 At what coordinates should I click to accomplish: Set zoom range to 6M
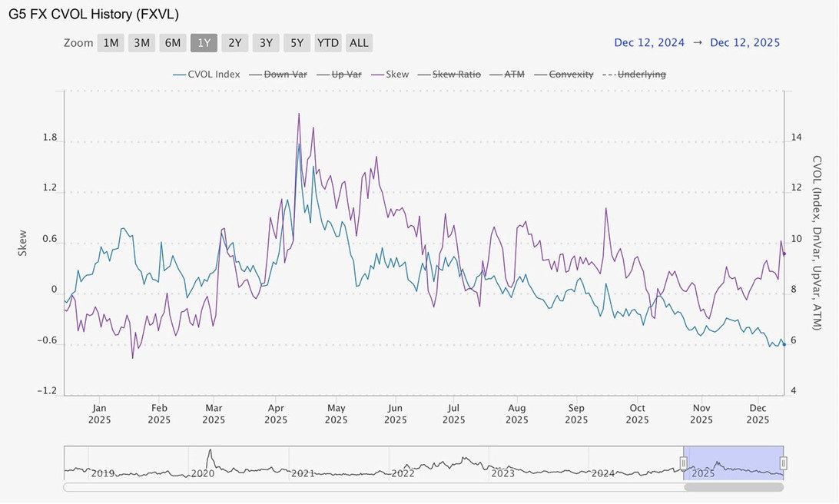point(173,43)
